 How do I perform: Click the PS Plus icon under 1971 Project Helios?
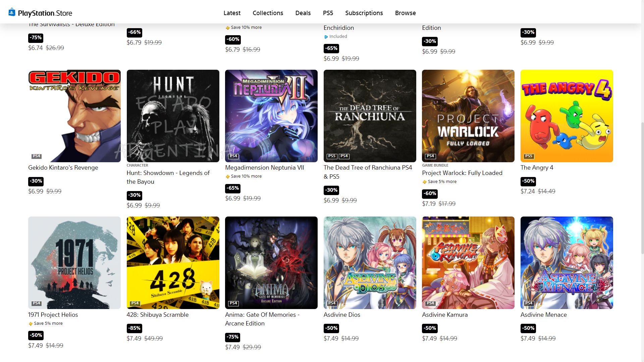click(31, 323)
